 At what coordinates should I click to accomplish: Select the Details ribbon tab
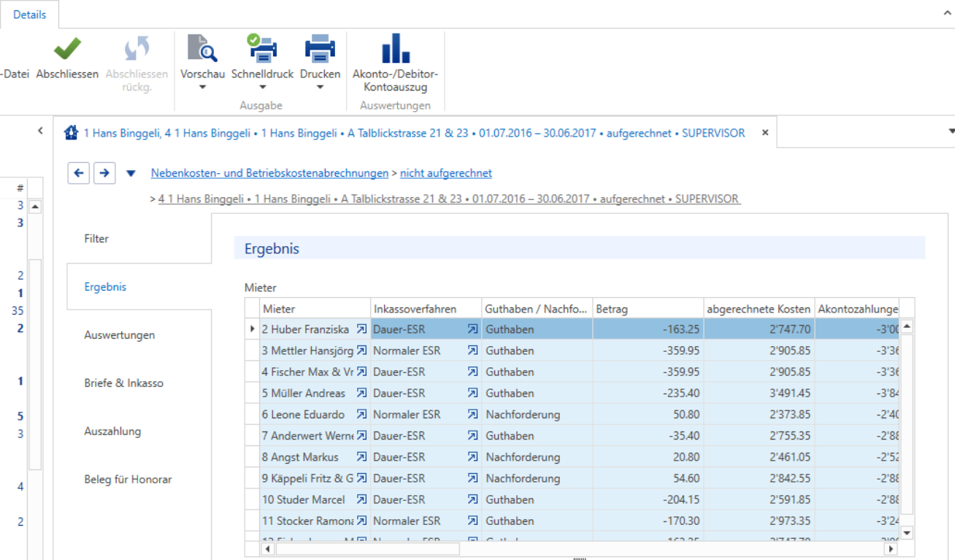pyautogui.click(x=29, y=15)
